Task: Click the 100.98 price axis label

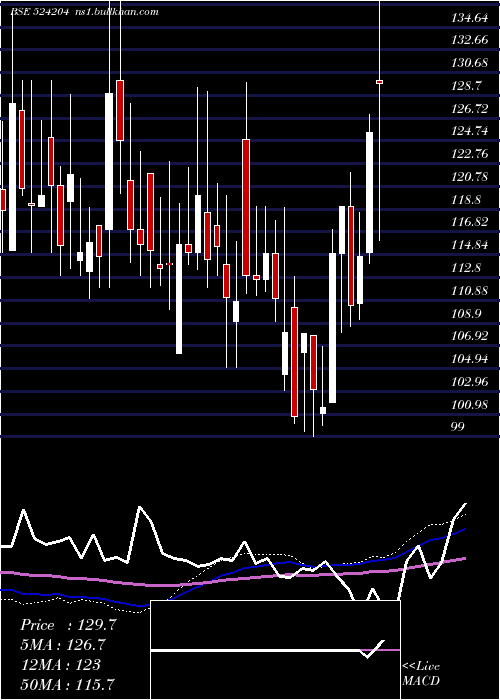Action: [x=470, y=405]
